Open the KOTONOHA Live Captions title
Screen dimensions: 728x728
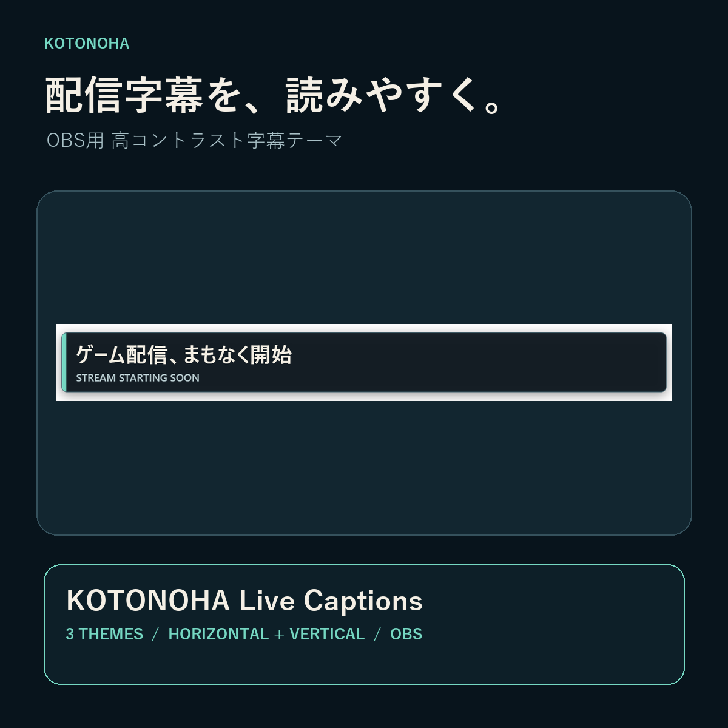[x=244, y=601]
